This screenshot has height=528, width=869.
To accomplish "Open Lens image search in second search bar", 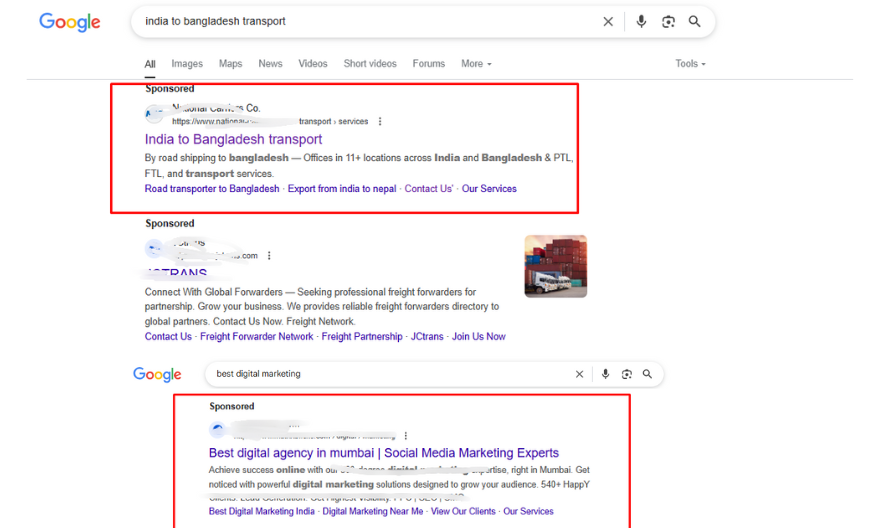I will pos(627,375).
